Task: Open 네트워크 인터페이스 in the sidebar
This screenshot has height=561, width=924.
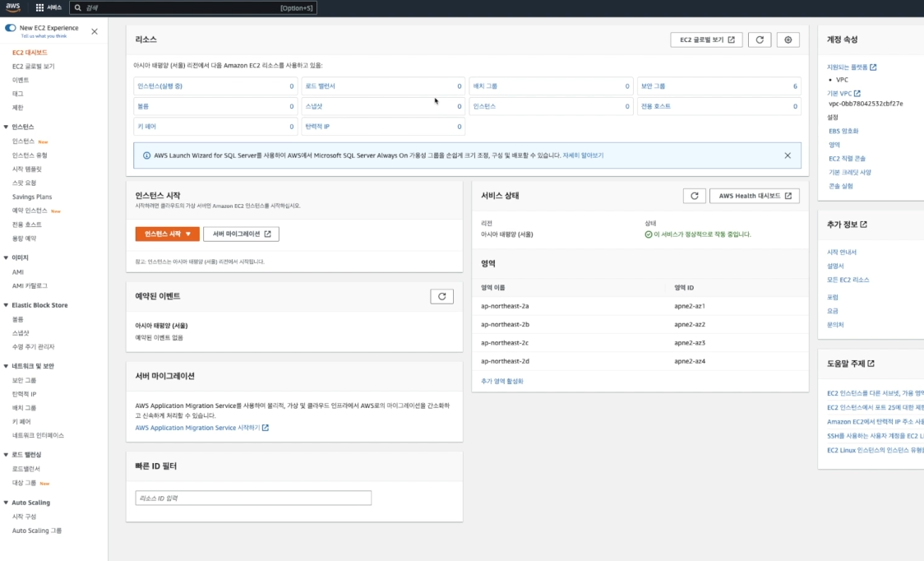Action: click(38, 435)
